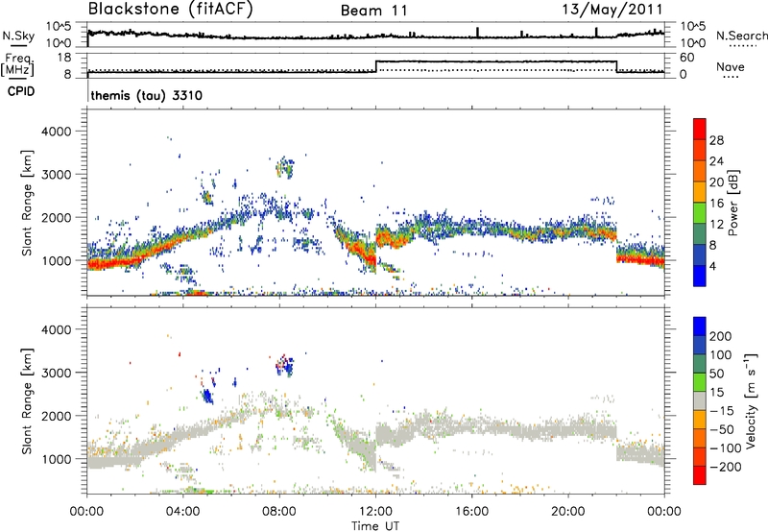Screen dimensions: 768x532
Task: Select the 'N.Search' legend label
Action: (x=742, y=36)
